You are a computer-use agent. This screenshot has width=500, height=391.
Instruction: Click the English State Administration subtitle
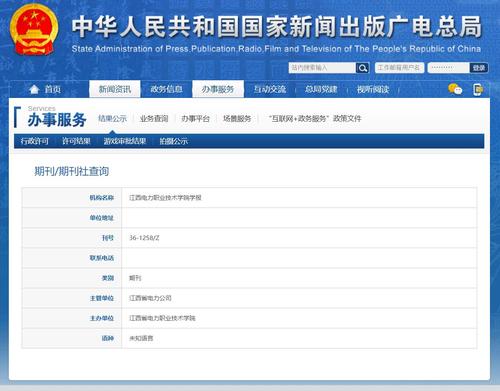(x=276, y=49)
